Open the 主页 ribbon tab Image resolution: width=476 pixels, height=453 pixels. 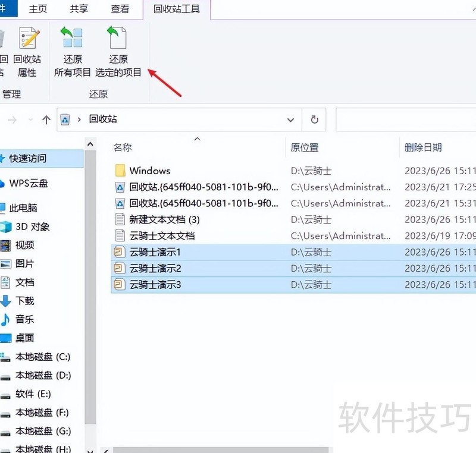tap(38, 8)
